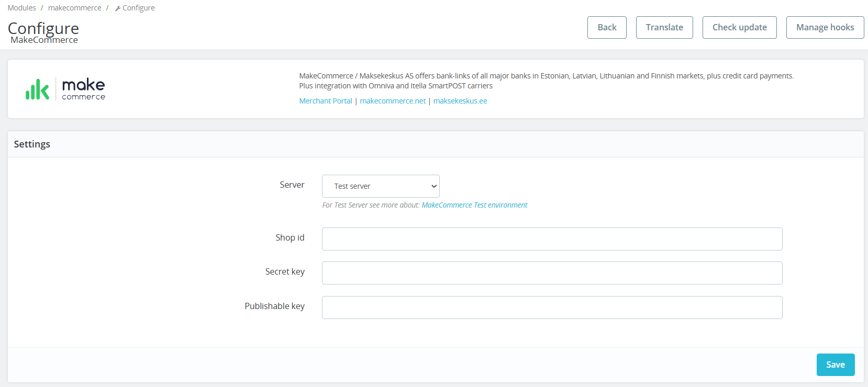Image resolution: width=868 pixels, height=387 pixels.
Task: Focus the Shop id field
Action: tap(552, 239)
